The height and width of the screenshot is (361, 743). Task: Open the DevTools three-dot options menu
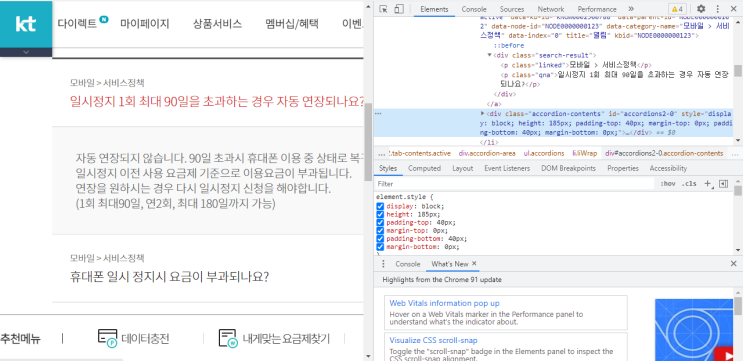717,9
